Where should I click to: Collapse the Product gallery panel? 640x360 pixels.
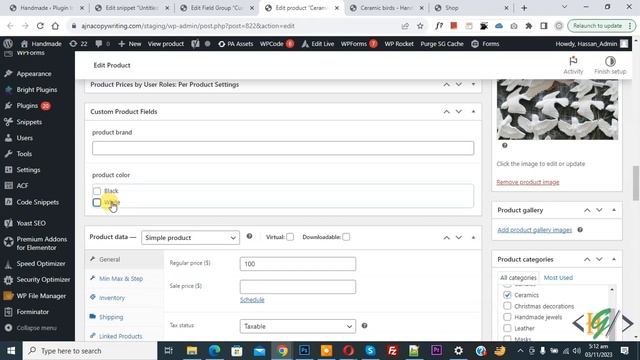click(614, 210)
